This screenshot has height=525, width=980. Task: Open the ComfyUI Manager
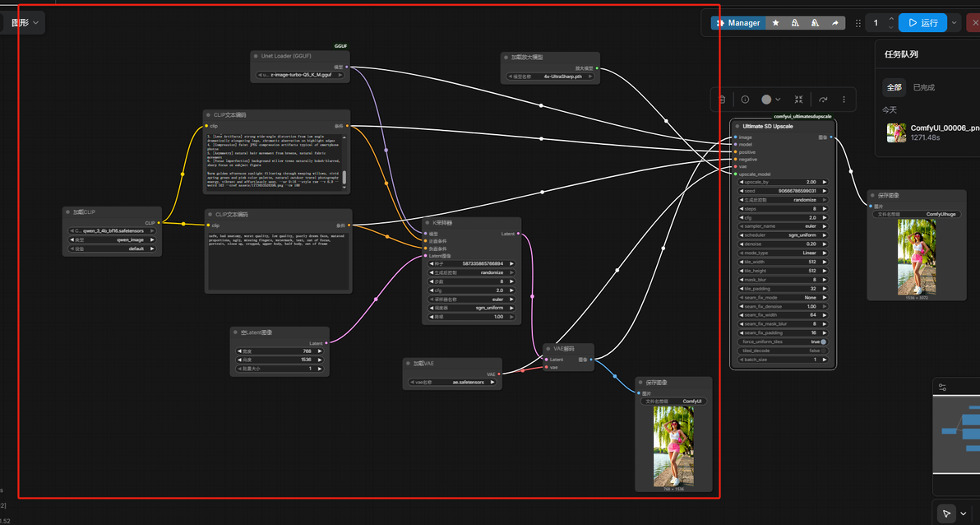coord(738,22)
